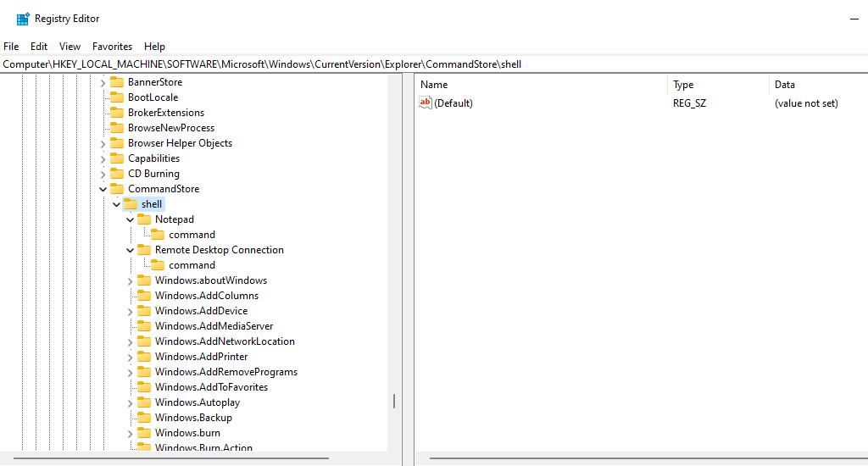
Task: Expand the Windows.Autoplay key
Action: point(130,403)
